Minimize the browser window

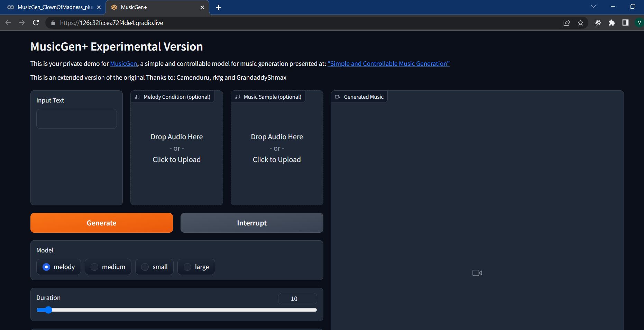click(x=613, y=7)
